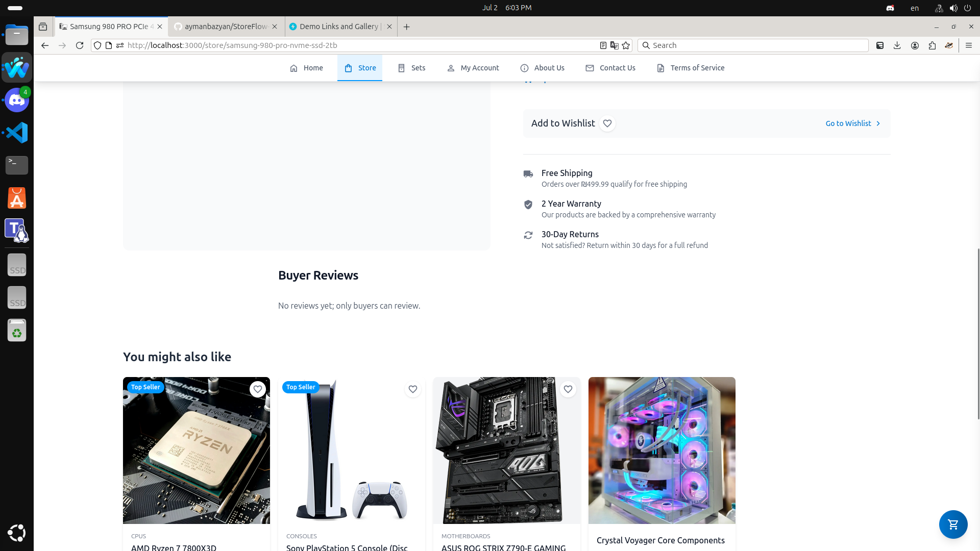The height and width of the screenshot is (551, 980).
Task: Switch to Demo Links and Gallery tab
Action: [x=341, y=27]
